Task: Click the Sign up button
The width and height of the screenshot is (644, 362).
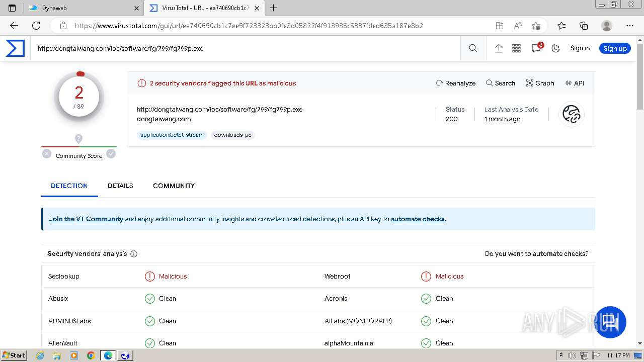Action: point(615,48)
